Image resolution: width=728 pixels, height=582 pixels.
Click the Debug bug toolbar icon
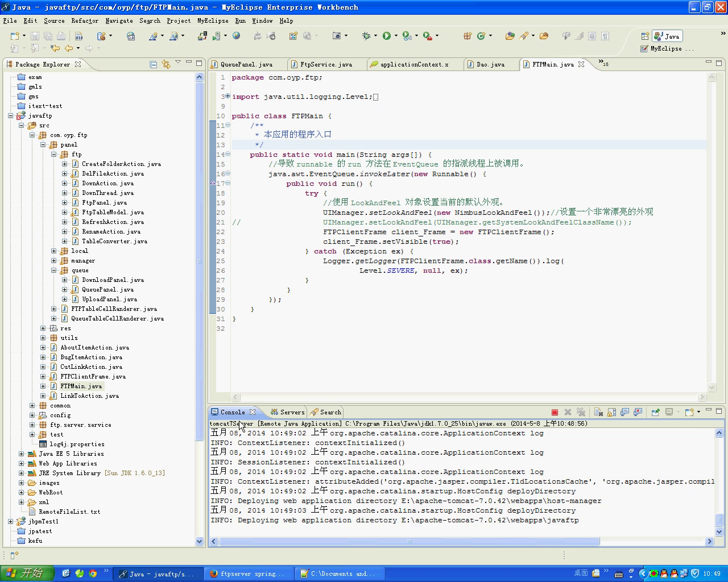pyautogui.click(x=366, y=36)
